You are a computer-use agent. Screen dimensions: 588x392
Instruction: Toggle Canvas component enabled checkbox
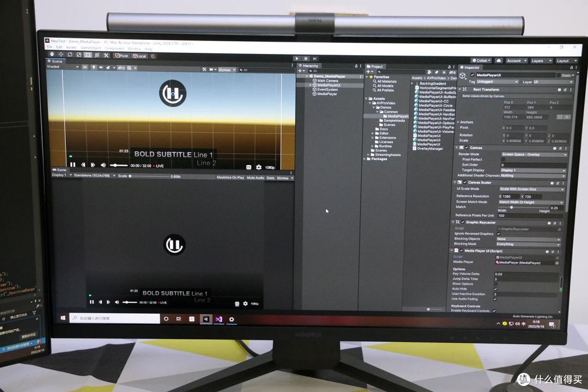click(467, 148)
